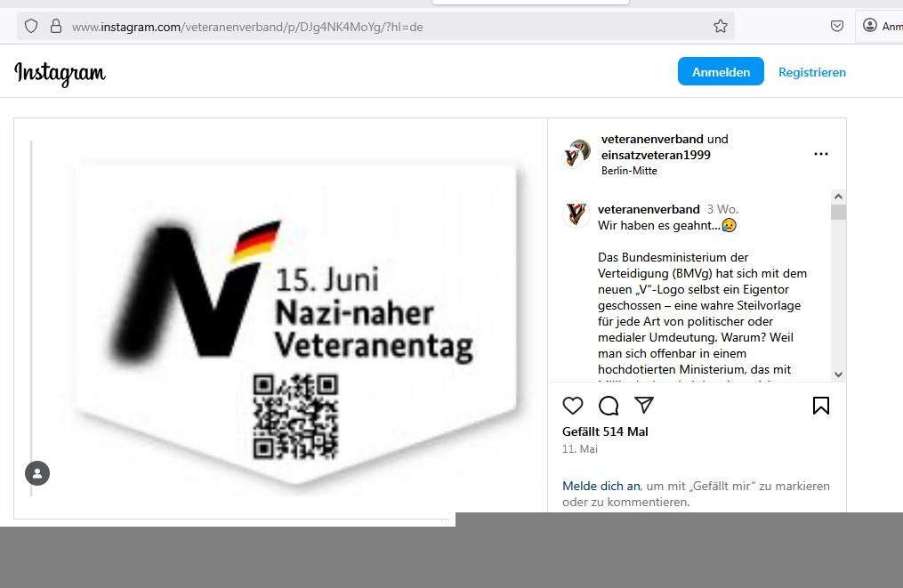903x588 pixels.
Task: Open the Pocket save icon in the toolbar
Action: [837, 26]
